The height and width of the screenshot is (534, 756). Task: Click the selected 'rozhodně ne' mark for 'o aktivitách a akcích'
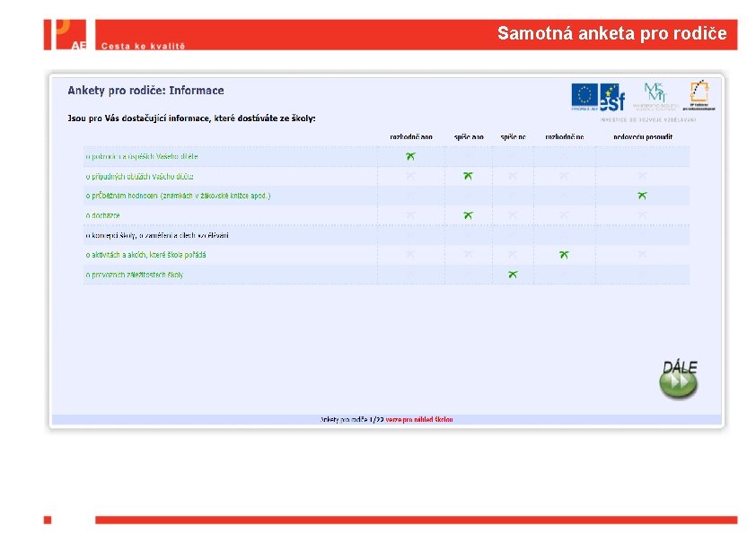tap(564, 255)
